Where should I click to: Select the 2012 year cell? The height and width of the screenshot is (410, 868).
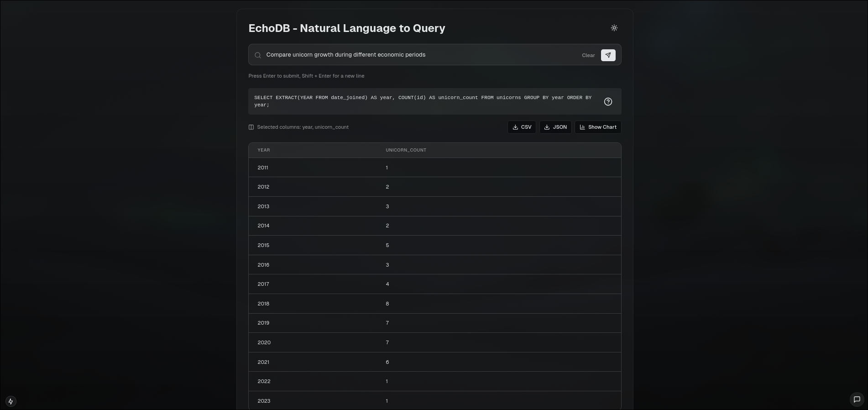(263, 187)
